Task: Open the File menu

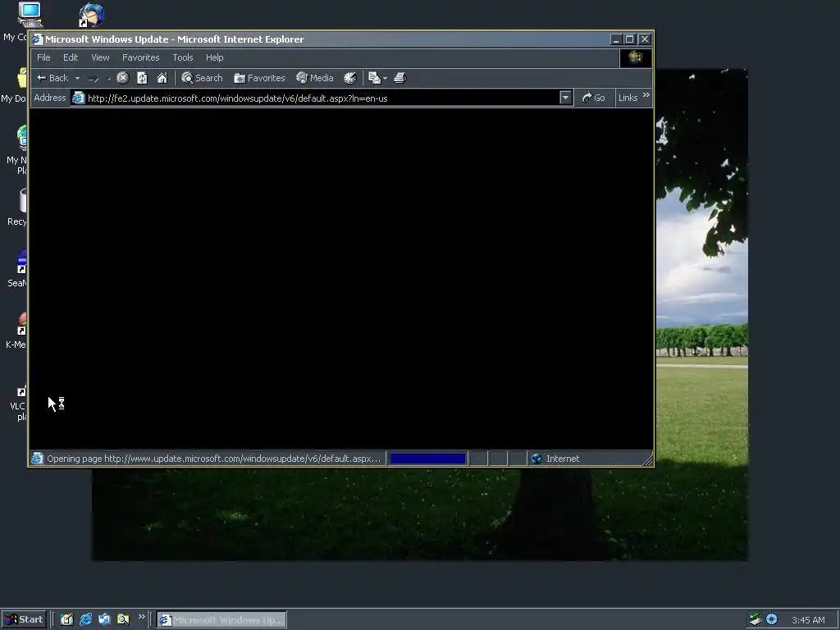Action: [x=43, y=57]
